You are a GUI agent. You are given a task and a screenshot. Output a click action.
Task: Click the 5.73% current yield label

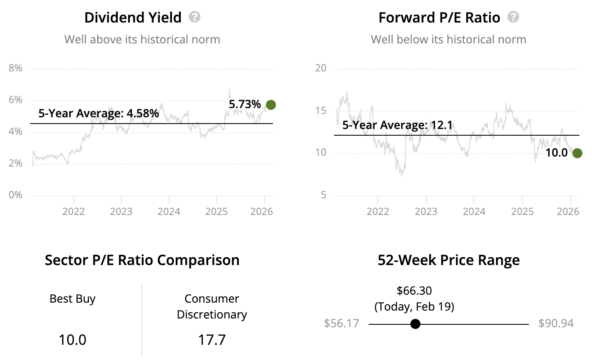(x=245, y=104)
